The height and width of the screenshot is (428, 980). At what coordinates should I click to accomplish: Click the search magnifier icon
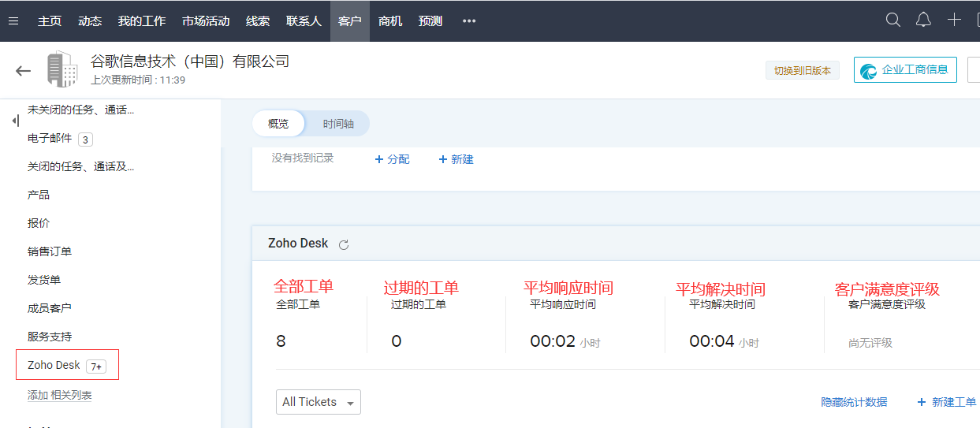click(893, 20)
